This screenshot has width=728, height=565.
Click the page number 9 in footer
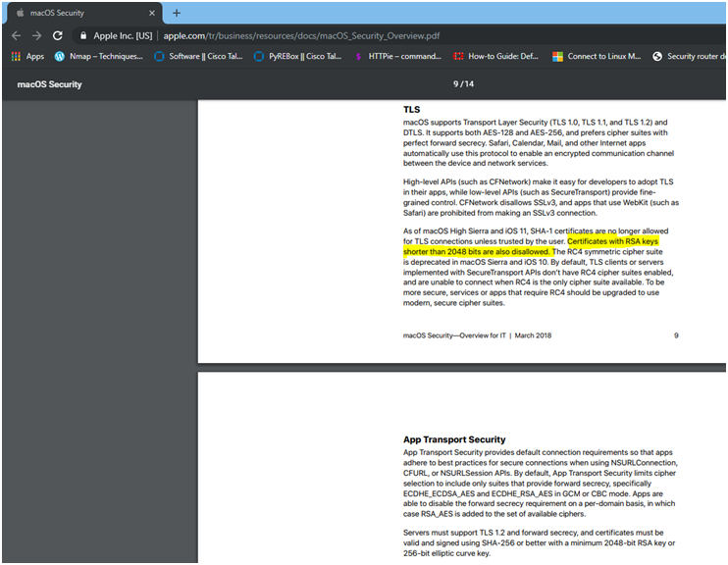(676, 335)
